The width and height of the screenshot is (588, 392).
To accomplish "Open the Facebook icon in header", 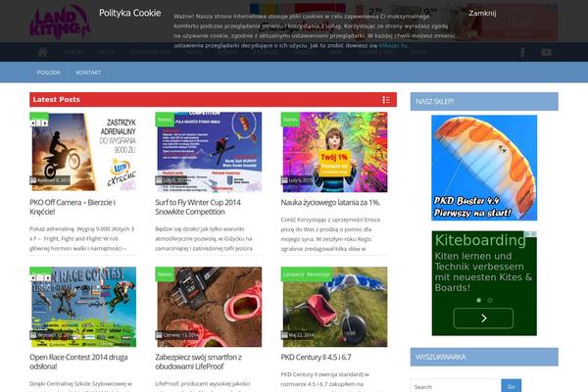I will point(522,53).
